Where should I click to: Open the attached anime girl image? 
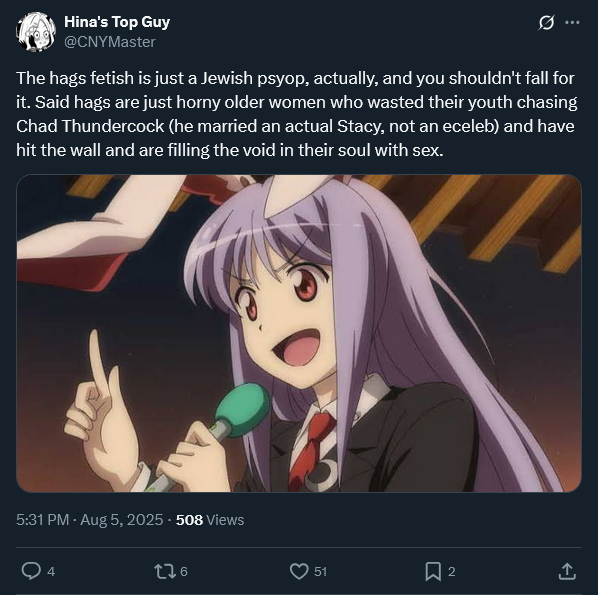pyautogui.click(x=299, y=333)
